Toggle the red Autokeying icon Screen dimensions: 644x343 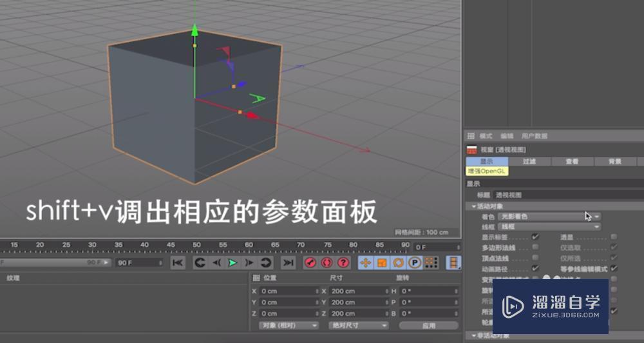327,262
